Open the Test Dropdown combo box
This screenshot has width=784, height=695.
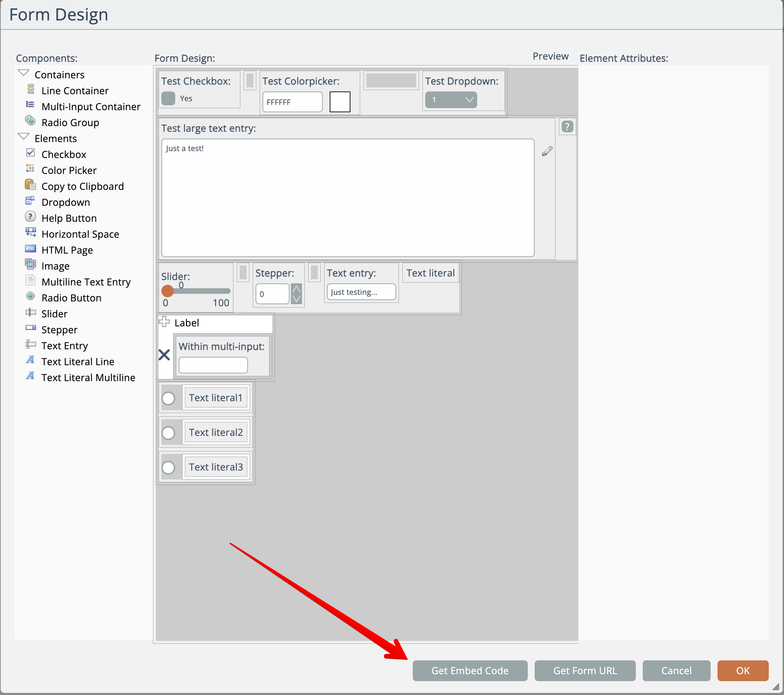[x=451, y=100]
